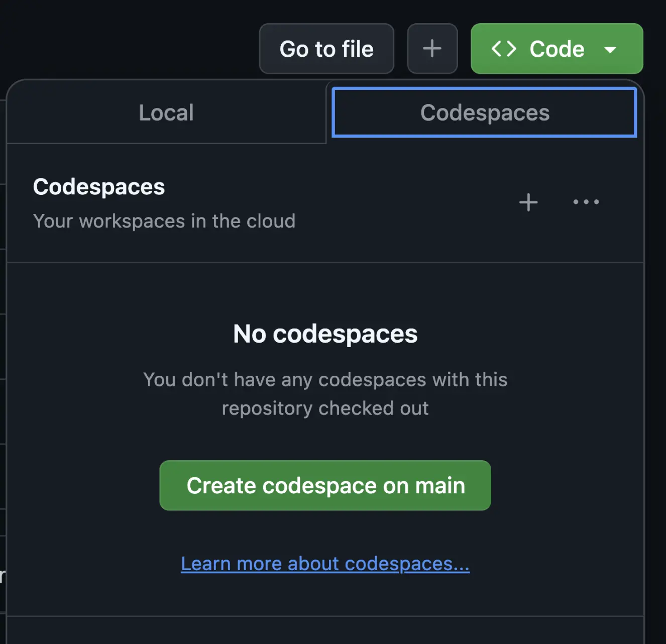666x644 pixels.
Task: Open the green Code menu
Action: click(x=556, y=48)
